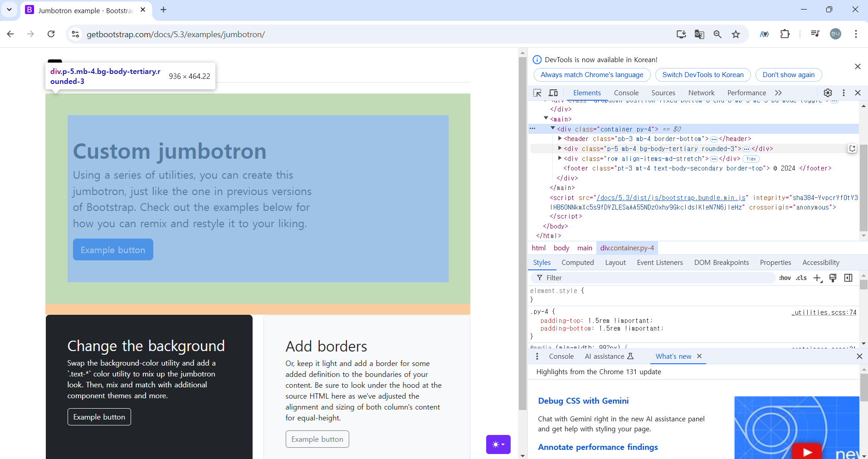868x459 pixels.
Task: Open drawer three-dot more tools menu
Action: (x=537, y=356)
